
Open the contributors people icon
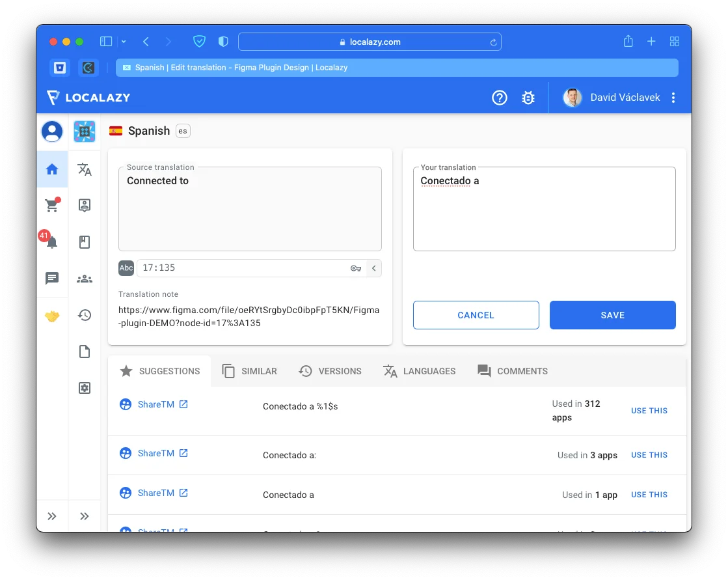coord(85,279)
